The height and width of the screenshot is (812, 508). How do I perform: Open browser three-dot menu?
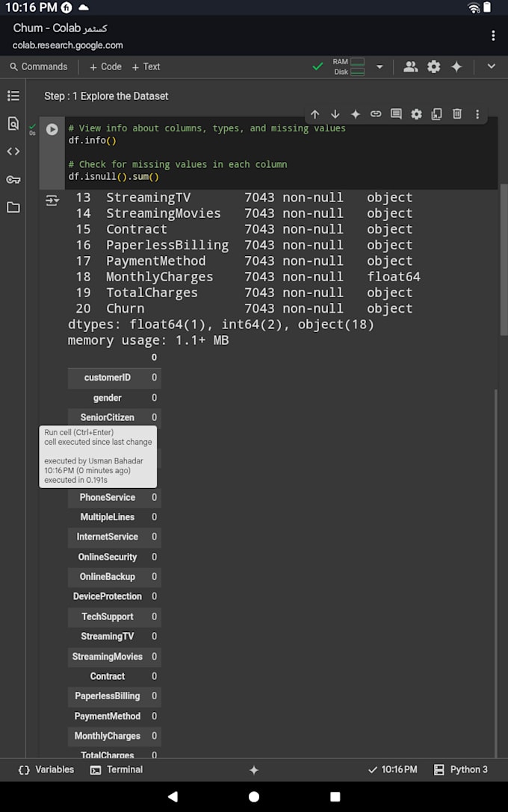point(492,36)
